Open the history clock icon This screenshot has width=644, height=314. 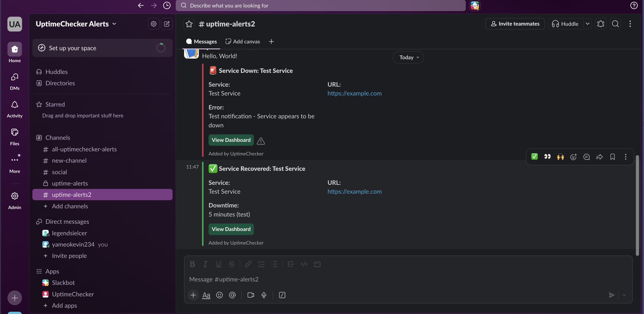pos(167,5)
